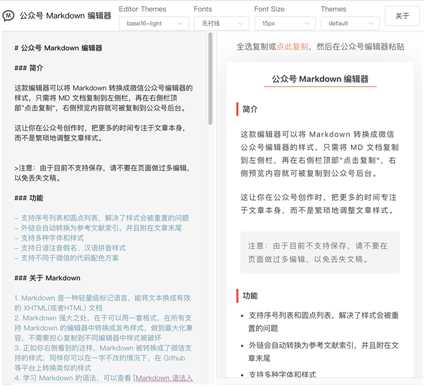Click the '公众号 Markdown 编辑器' title in header
Screen dimensions: 424x387
(65, 16)
